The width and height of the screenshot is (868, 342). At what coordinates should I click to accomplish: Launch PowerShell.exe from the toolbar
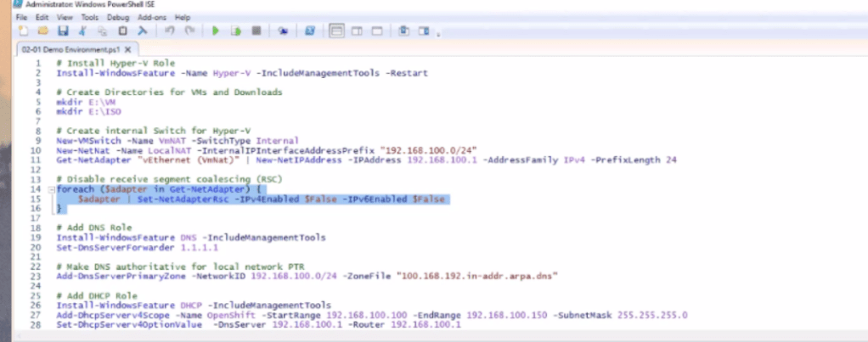310,31
